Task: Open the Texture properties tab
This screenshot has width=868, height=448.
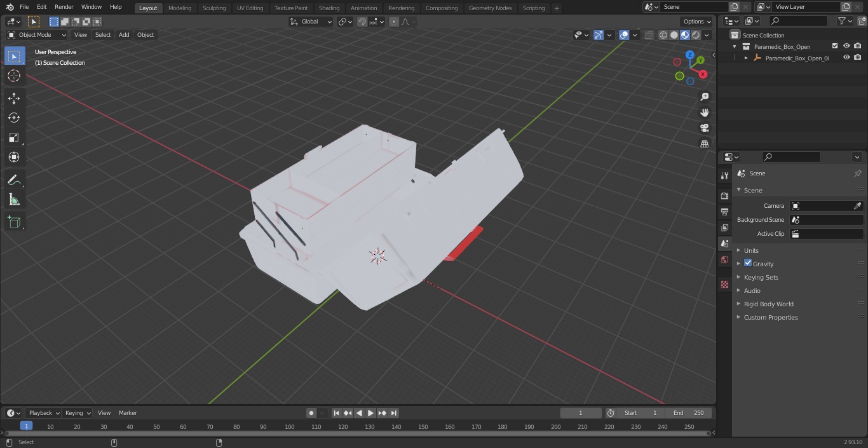Action: tap(724, 284)
